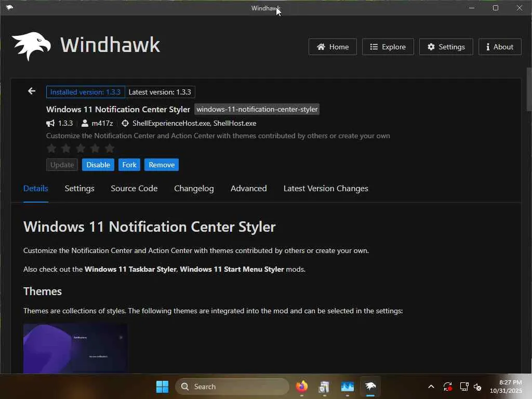Switch to the mod Settings tab
Image resolution: width=532 pixels, height=399 pixels.
coord(79,188)
